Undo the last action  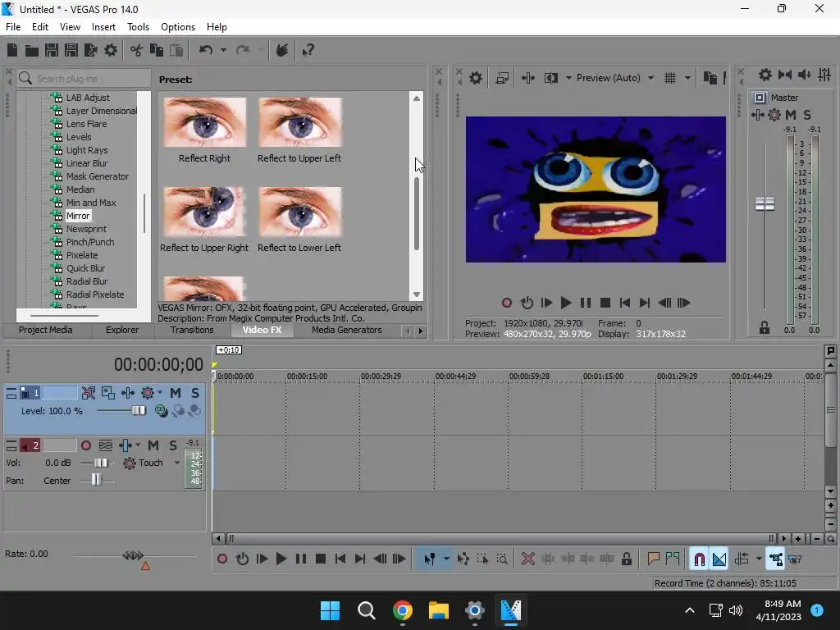coord(206,50)
